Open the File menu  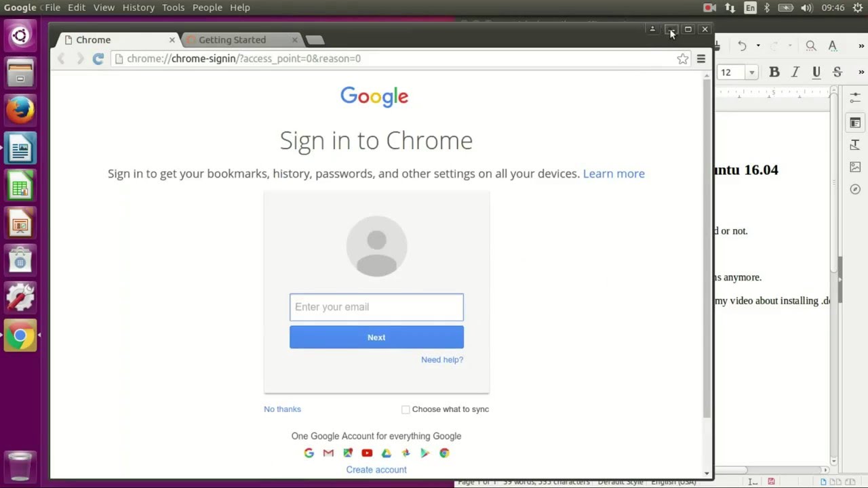click(52, 7)
